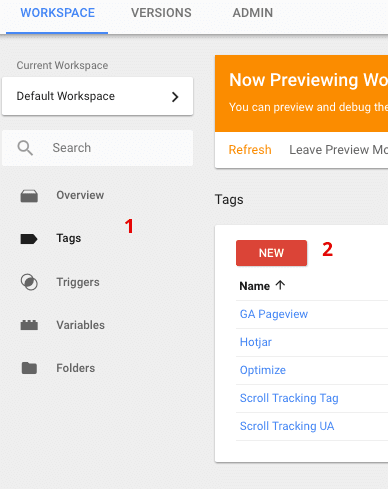Create a tag with the NEW button
388x489 pixels.
tap(271, 253)
